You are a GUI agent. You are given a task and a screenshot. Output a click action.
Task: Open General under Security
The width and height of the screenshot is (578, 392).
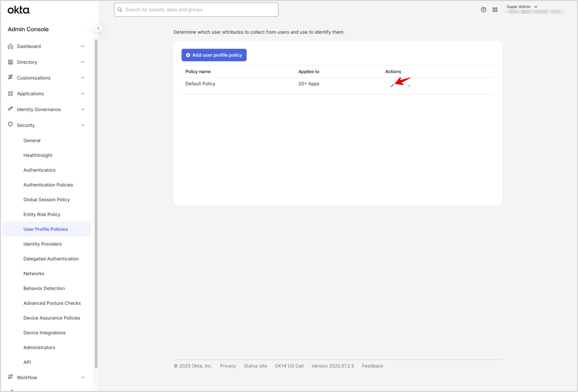pyautogui.click(x=32, y=140)
